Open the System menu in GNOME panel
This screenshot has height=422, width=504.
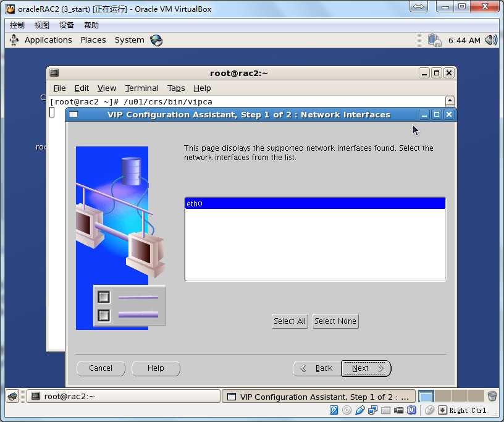(x=129, y=40)
